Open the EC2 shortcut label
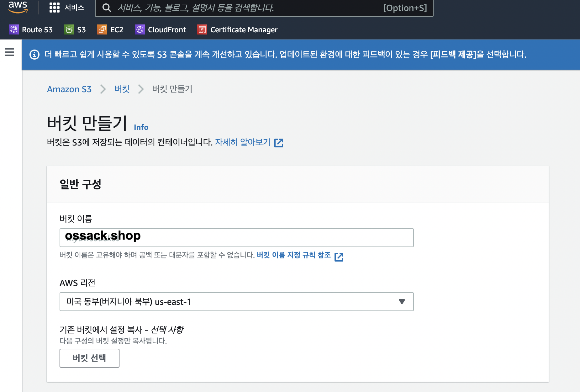This screenshot has height=392, width=580. point(117,30)
